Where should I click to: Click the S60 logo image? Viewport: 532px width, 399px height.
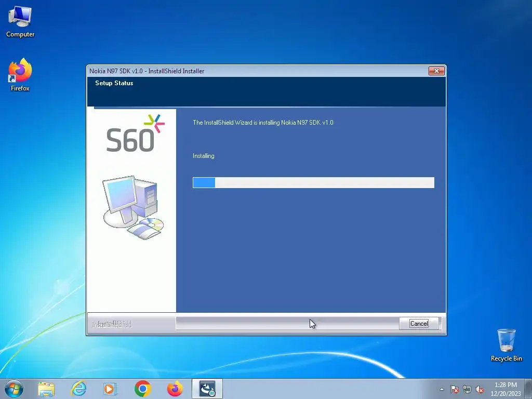135,134
